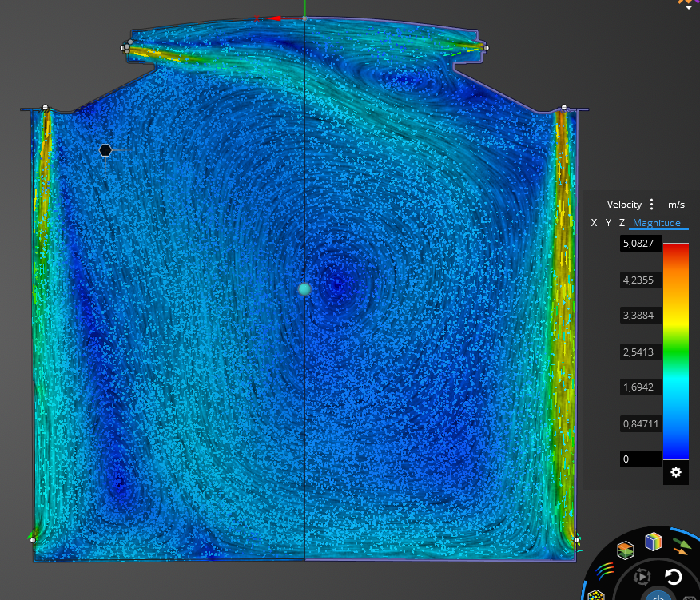This screenshot has width=700, height=600.
Task: Click legend value 1,6942
Action: point(641,387)
